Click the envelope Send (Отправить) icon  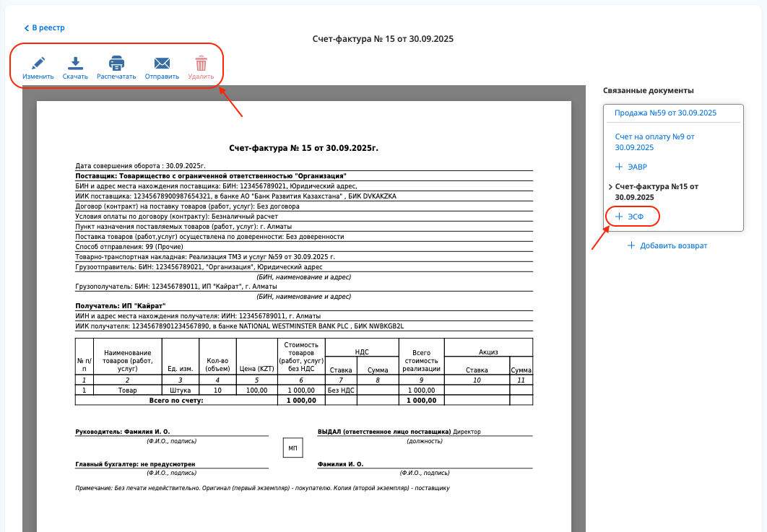162,64
